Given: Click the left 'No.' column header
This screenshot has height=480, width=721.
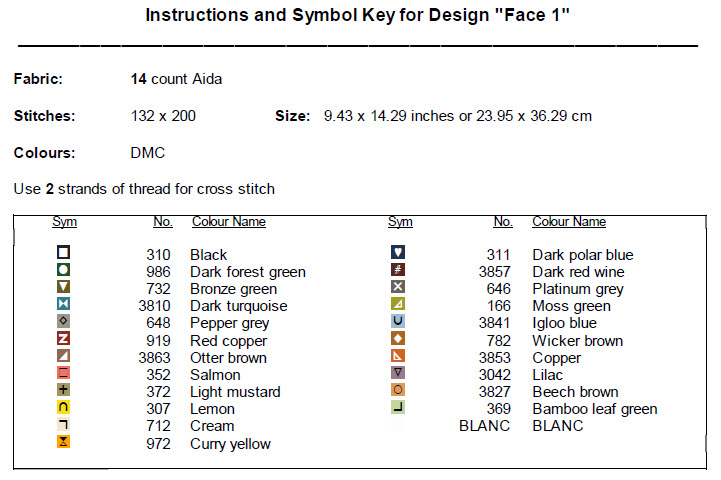Looking at the screenshot, I should tap(163, 222).
